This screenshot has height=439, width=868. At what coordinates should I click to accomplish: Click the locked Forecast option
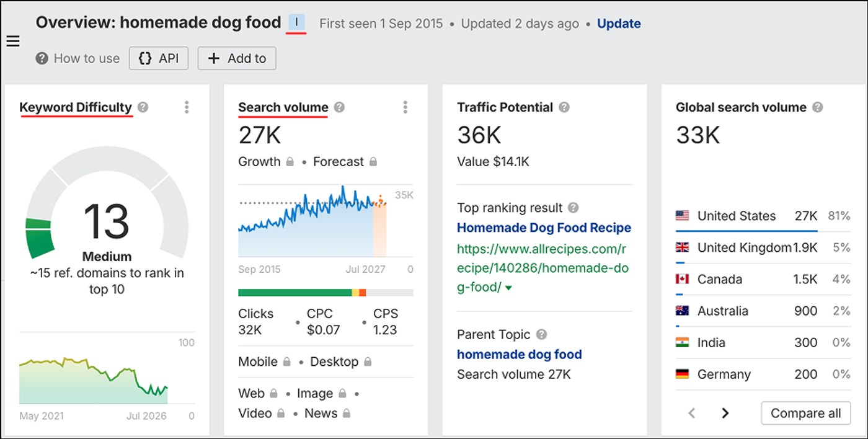click(345, 162)
